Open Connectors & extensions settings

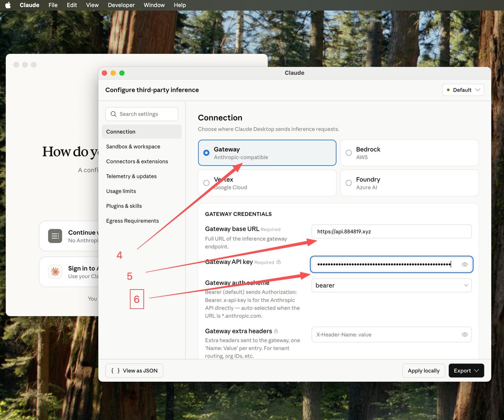click(x=142, y=162)
